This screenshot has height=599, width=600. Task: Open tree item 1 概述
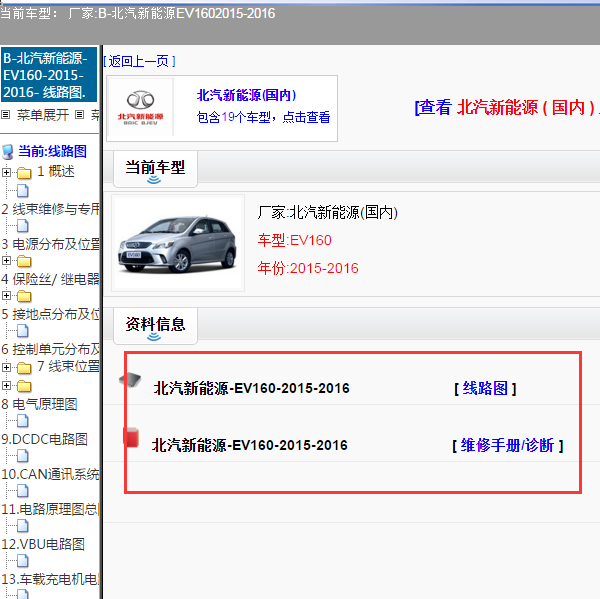pyautogui.click(x=55, y=171)
